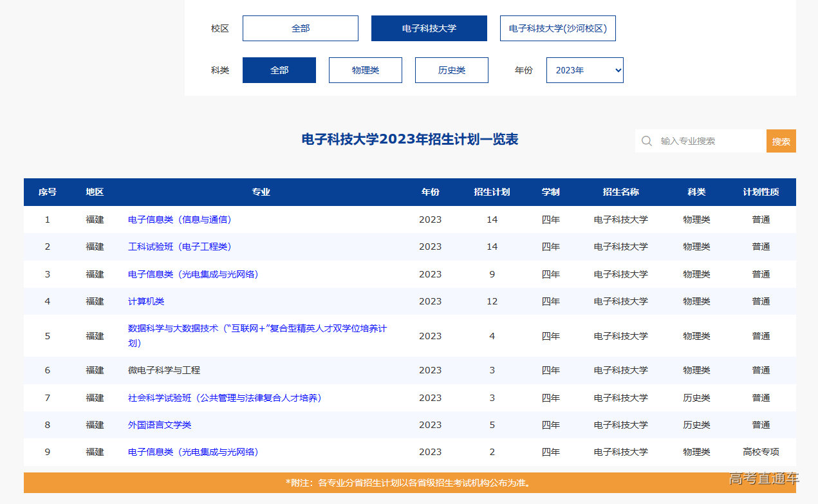Viewport: 818px width, 504px height.
Task: Select 全部 under the 校区 filter
Action: click(x=300, y=28)
